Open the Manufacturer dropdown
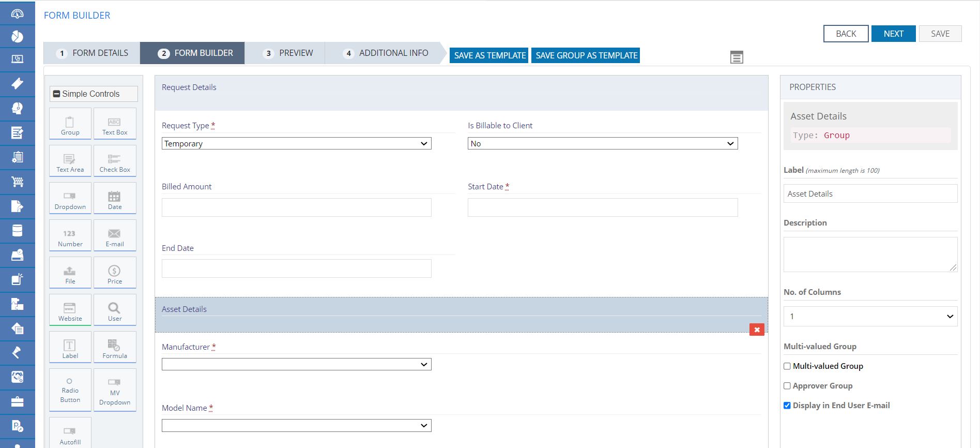Screen dimensions: 980x448 click(297, 364)
